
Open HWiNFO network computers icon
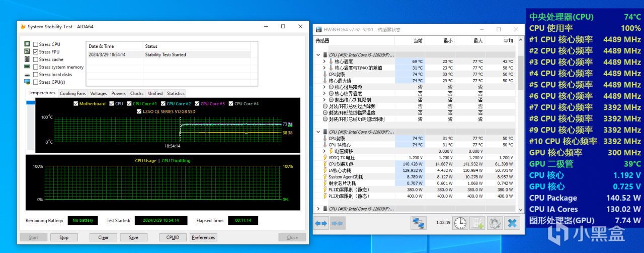click(x=419, y=223)
